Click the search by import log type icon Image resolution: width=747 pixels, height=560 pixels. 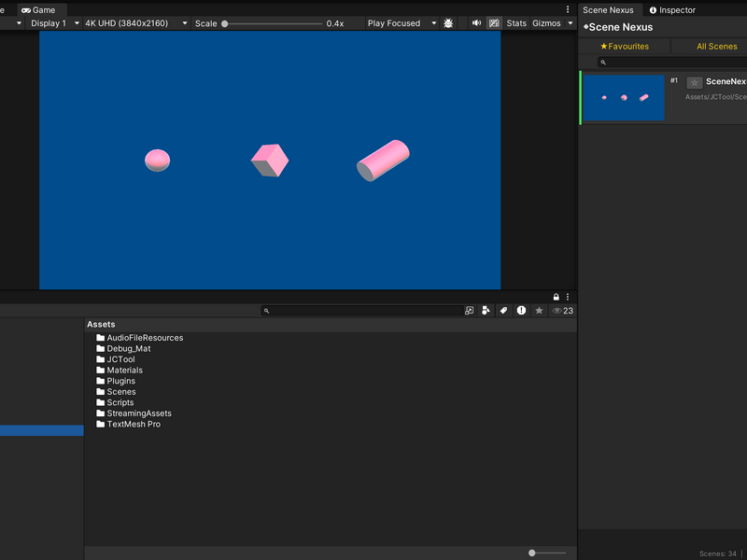point(521,311)
